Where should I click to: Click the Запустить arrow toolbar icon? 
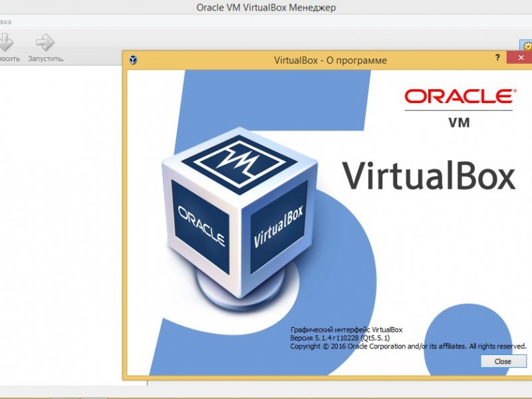[x=45, y=42]
